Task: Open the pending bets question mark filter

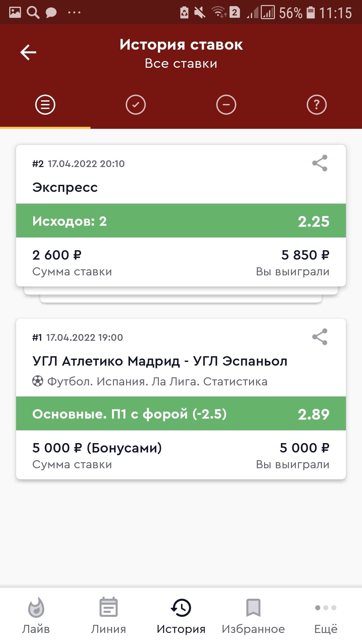Action: [x=316, y=105]
